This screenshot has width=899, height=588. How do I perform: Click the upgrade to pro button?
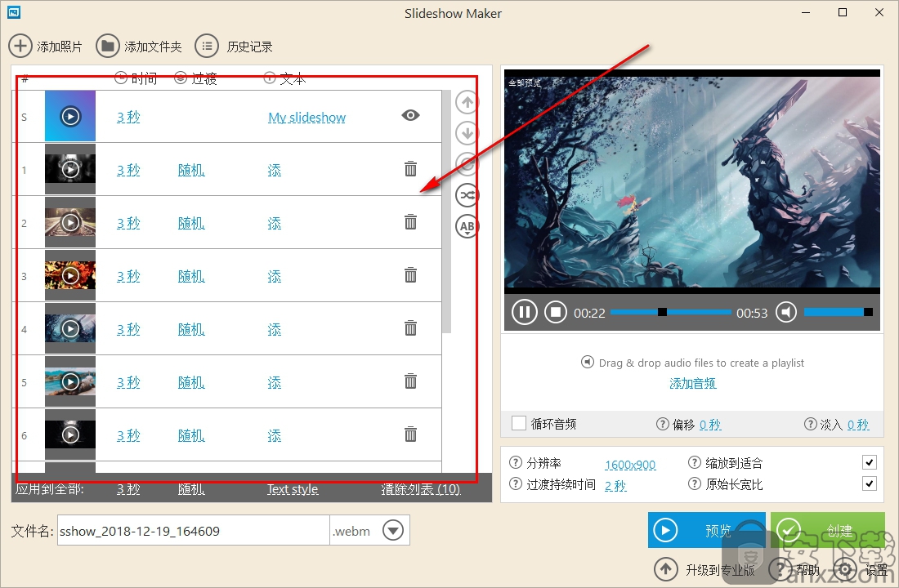pos(704,570)
